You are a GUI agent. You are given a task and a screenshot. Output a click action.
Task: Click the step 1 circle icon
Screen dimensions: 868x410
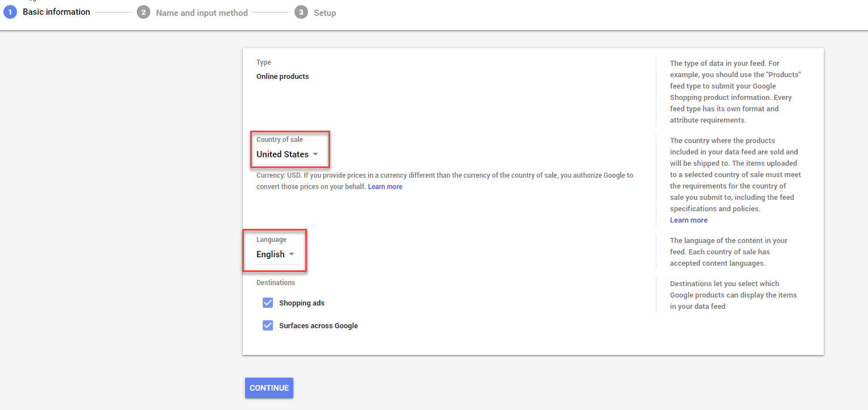point(10,12)
